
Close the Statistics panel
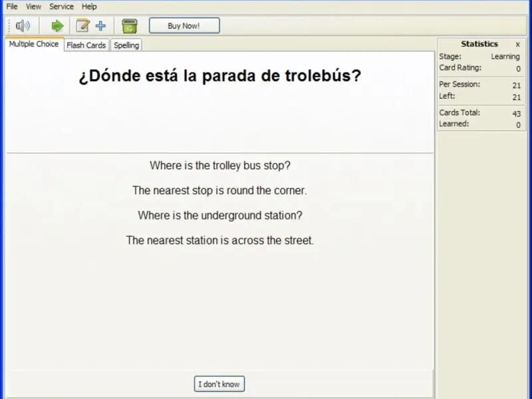pos(518,45)
